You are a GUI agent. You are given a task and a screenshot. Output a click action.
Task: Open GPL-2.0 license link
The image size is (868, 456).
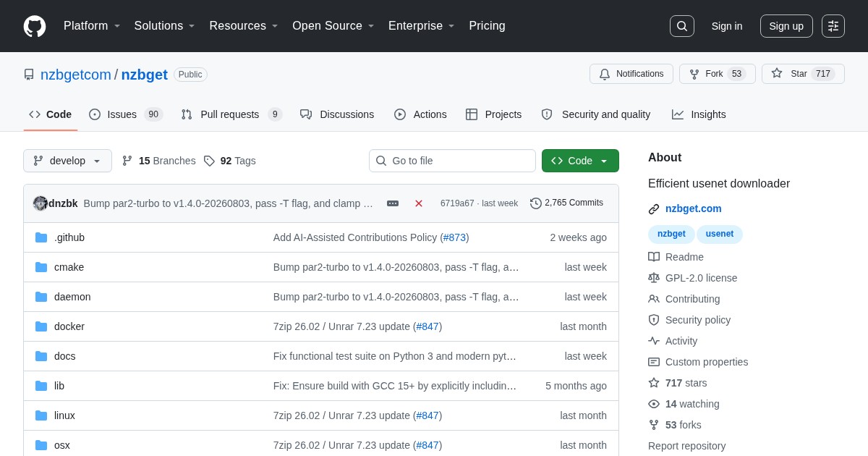point(693,278)
